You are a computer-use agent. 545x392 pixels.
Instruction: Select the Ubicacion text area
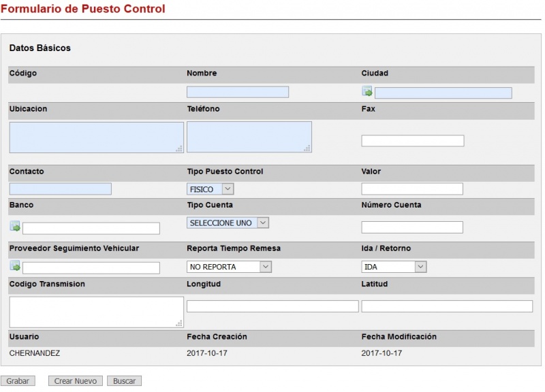(96, 137)
